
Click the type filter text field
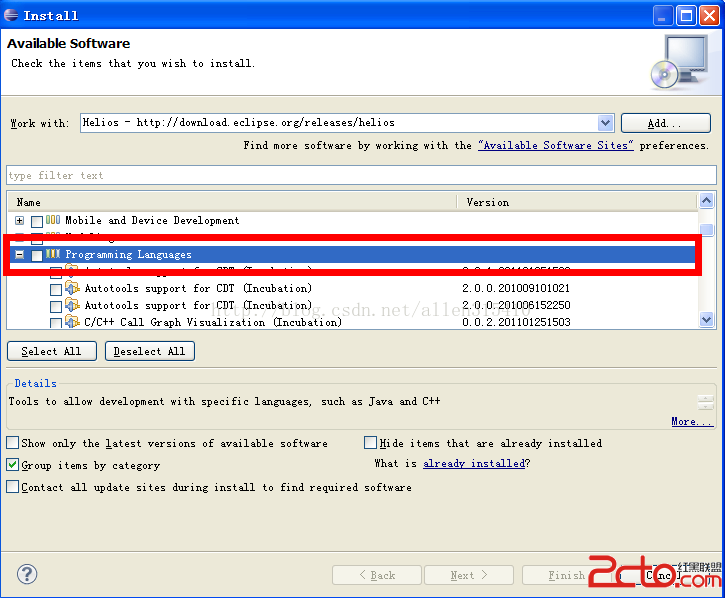click(362, 175)
